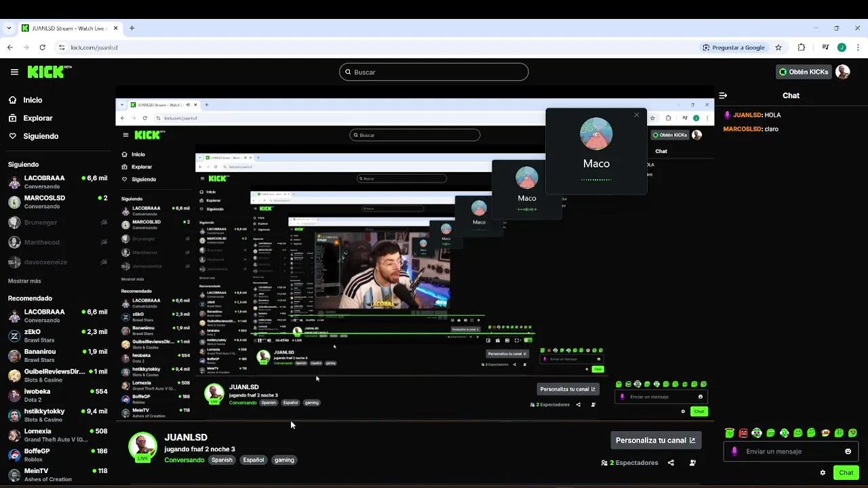Open offline Manthecod channel
Image resolution: width=868 pixels, height=488 pixels.
(58, 242)
